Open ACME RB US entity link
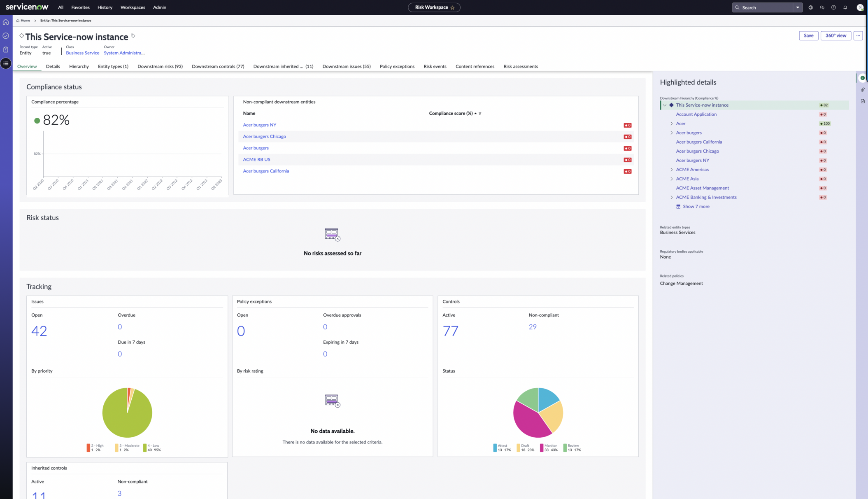The height and width of the screenshot is (499, 868). tap(256, 160)
